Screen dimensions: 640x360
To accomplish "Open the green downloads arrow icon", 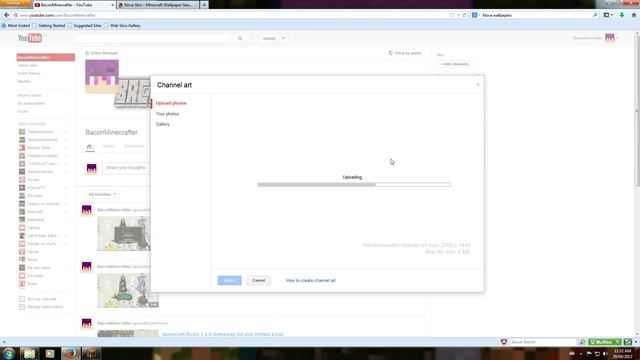I will 622,15.
